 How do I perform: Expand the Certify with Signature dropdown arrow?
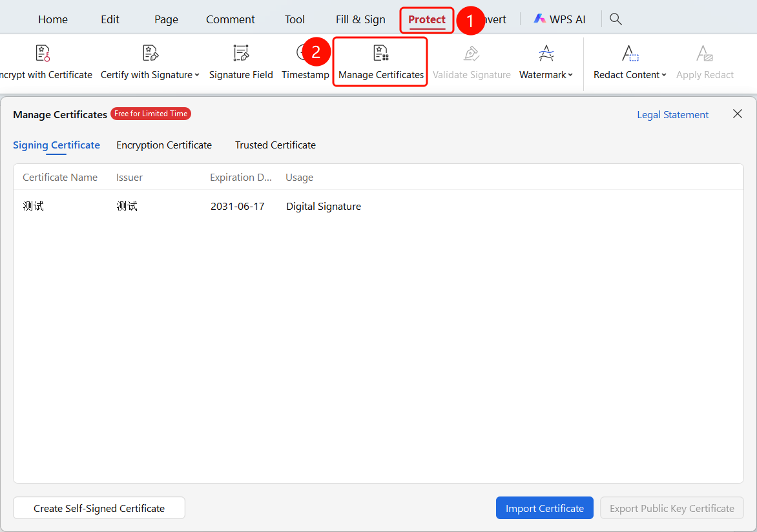click(197, 76)
